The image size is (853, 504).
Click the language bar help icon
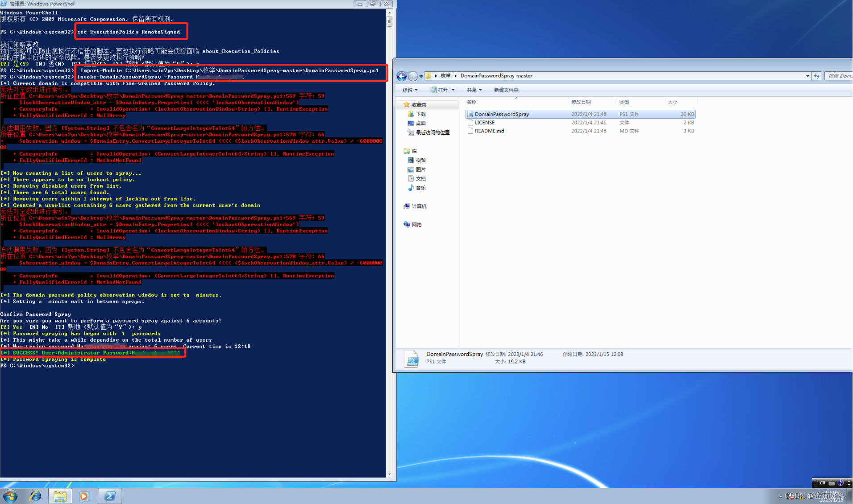(x=841, y=483)
